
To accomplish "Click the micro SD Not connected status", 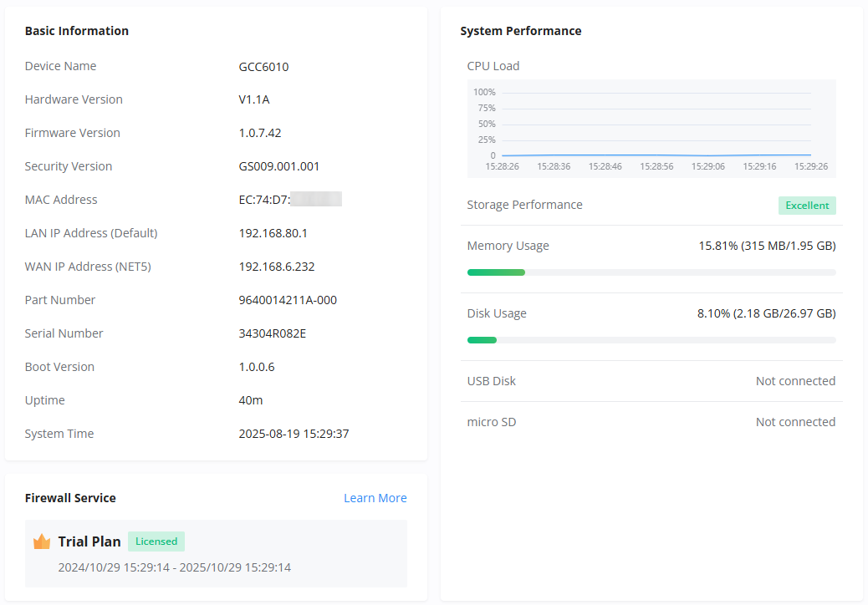I will coord(795,422).
